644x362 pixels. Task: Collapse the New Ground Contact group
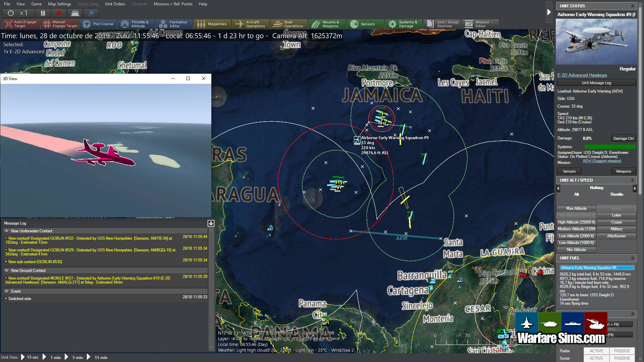tap(6, 270)
